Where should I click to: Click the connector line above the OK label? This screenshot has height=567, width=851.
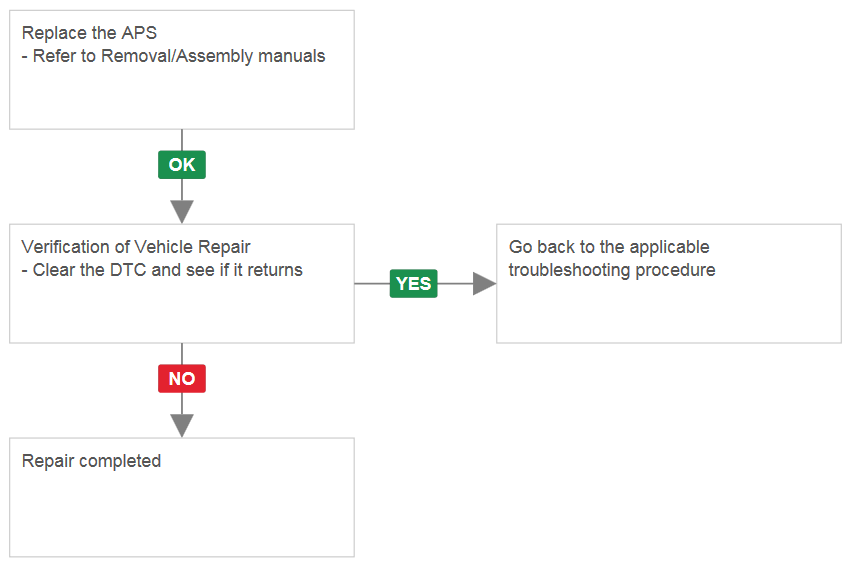(x=182, y=140)
